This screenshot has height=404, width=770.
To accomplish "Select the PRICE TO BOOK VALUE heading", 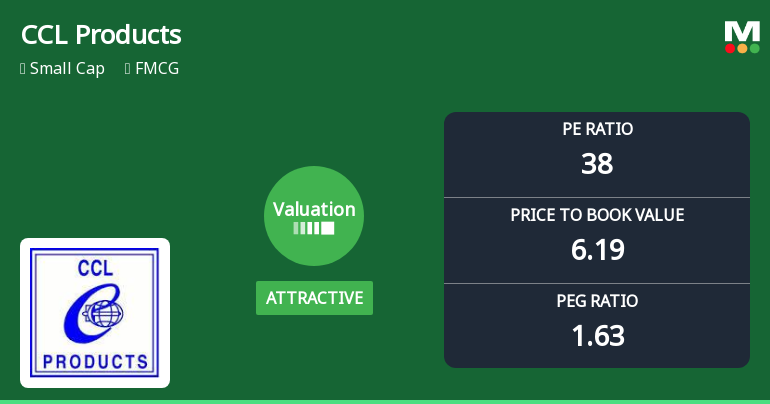I will 597,215.
